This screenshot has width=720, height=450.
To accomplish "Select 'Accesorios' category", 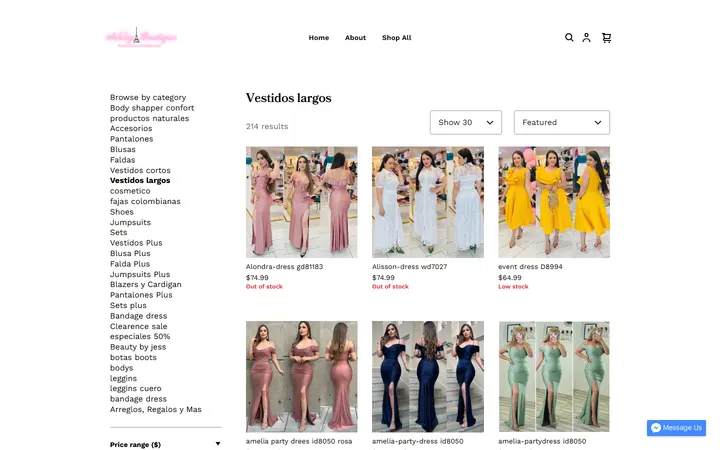I will tap(131, 129).
